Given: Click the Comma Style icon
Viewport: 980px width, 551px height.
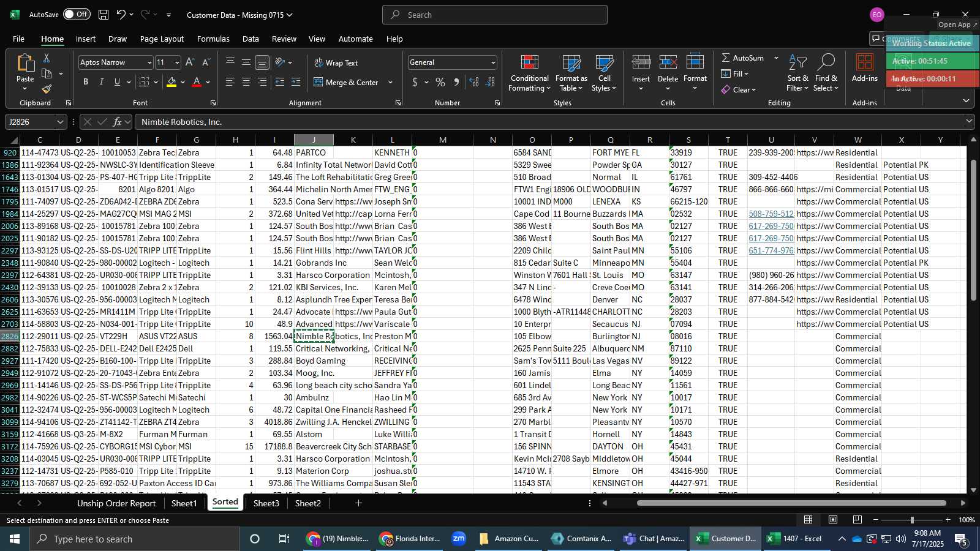Looking at the screenshot, I should (456, 82).
